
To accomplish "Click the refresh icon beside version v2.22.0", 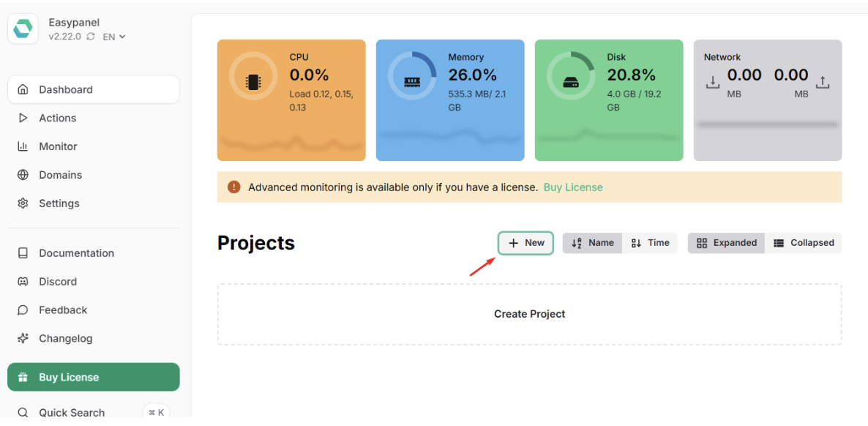I will point(91,37).
